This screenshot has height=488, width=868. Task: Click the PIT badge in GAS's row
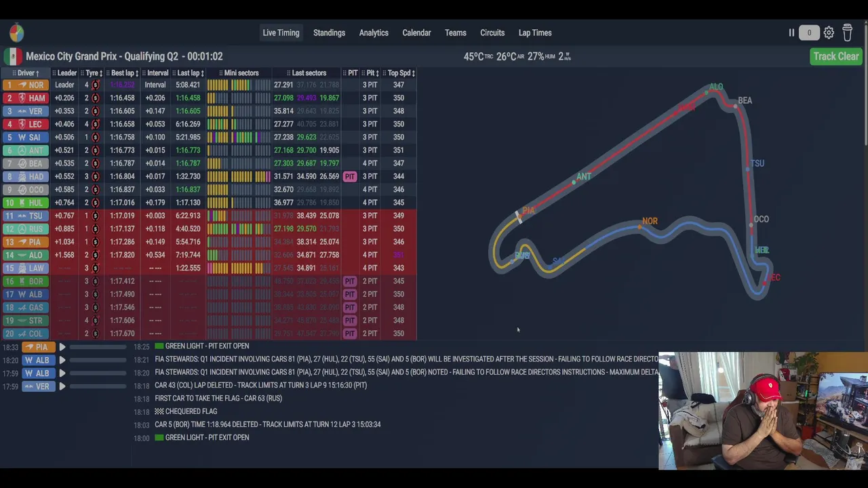pos(349,307)
